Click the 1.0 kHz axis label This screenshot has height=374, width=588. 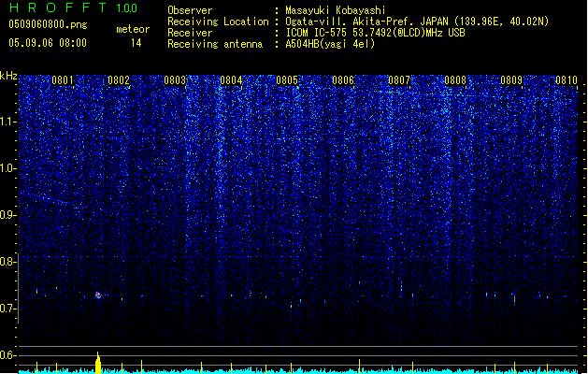(x=8, y=168)
